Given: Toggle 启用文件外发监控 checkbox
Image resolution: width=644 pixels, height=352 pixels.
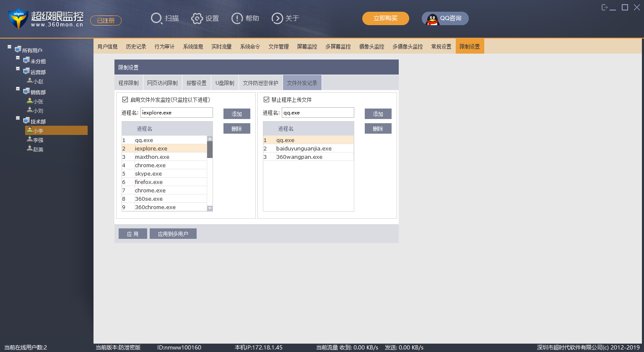Looking at the screenshot, I should [125, 100].
